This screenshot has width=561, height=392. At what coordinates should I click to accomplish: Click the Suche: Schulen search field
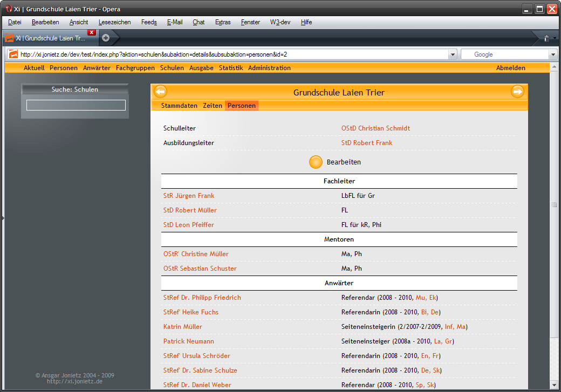[x=76, y=105]
